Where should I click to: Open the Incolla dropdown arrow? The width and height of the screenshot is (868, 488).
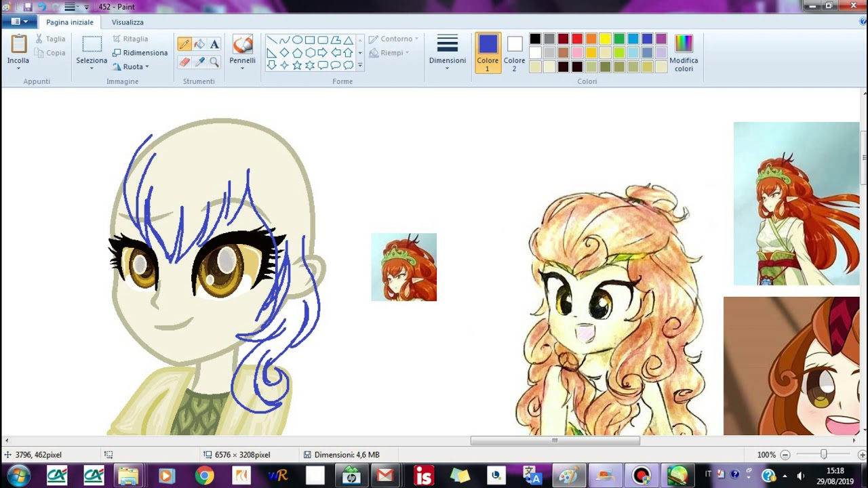(x=18, y=68)
